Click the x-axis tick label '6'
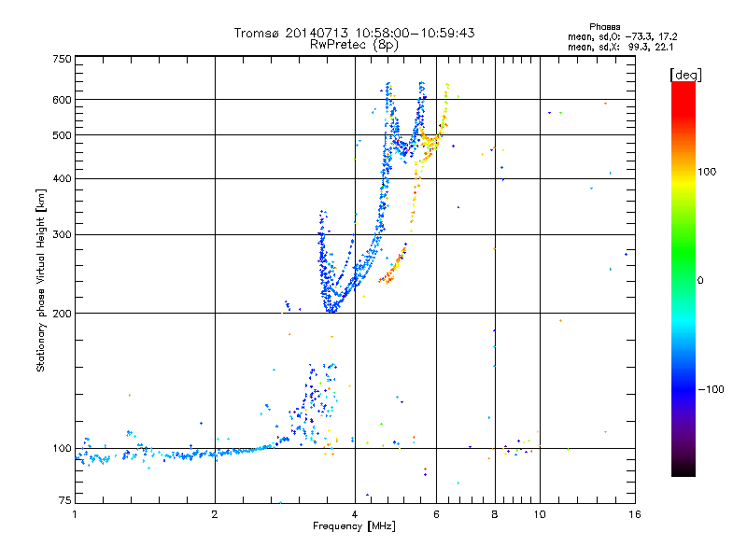This screenshot has width=747, height=560. coord(436,514)
